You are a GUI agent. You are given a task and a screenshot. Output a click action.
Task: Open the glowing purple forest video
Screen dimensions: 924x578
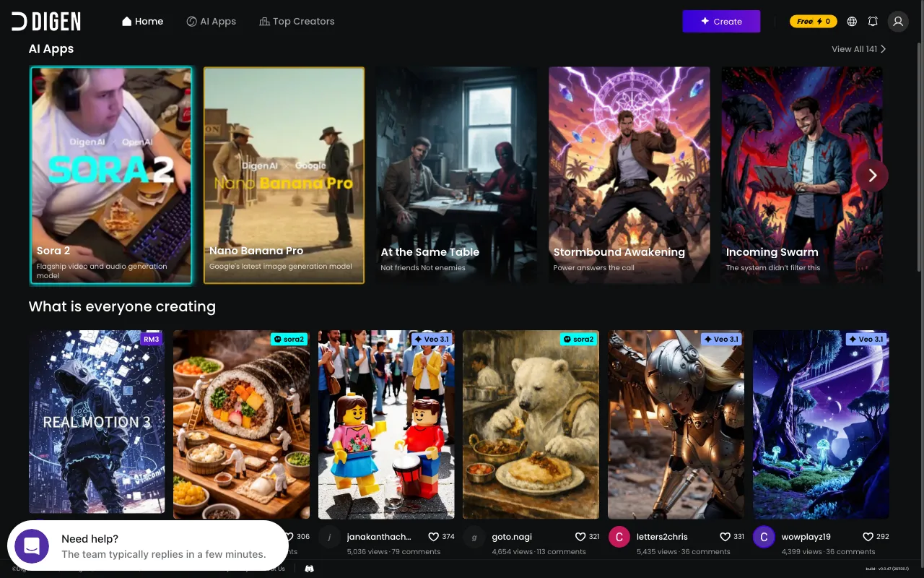(x=821, y=425)
